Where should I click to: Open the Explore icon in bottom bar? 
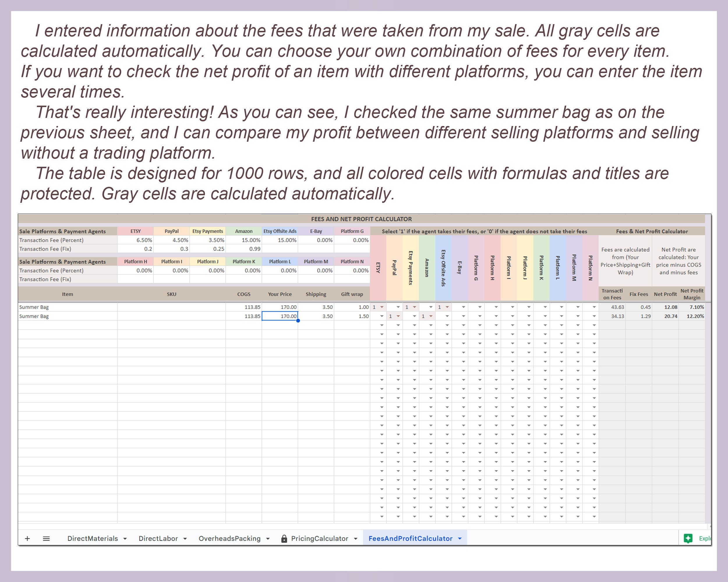(688, 538)
